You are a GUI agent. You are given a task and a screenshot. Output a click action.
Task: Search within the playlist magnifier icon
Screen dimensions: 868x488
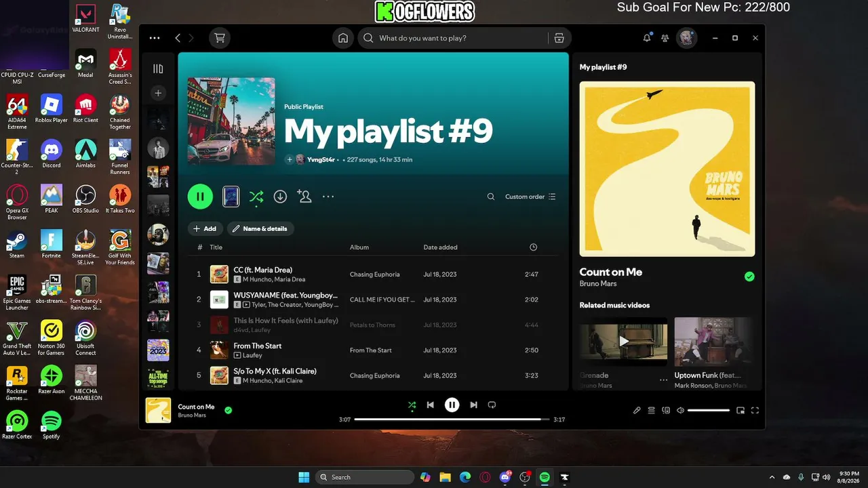(x=491, y=197)
